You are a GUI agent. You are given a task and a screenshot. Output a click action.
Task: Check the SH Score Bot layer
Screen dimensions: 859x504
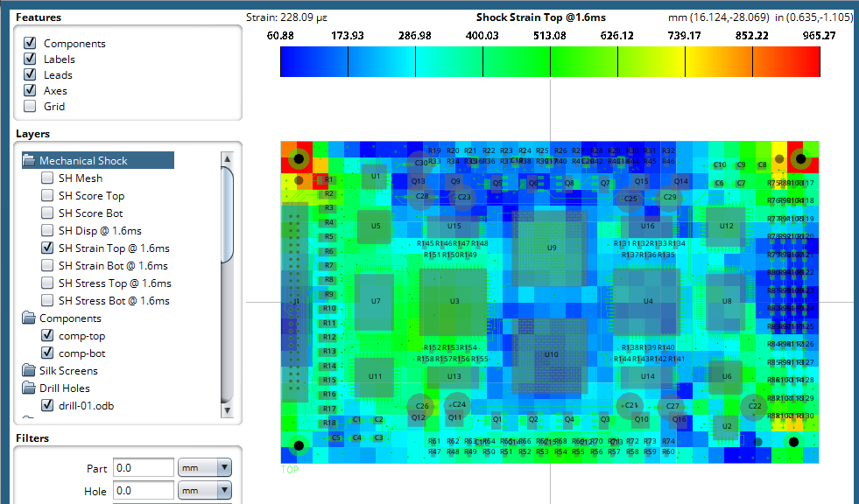point(47,213)
